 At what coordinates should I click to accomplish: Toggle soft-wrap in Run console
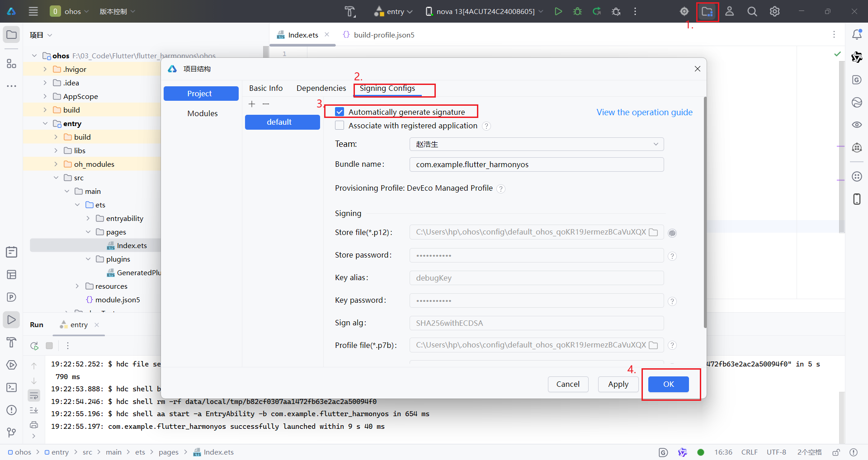[x=34, y=395]
